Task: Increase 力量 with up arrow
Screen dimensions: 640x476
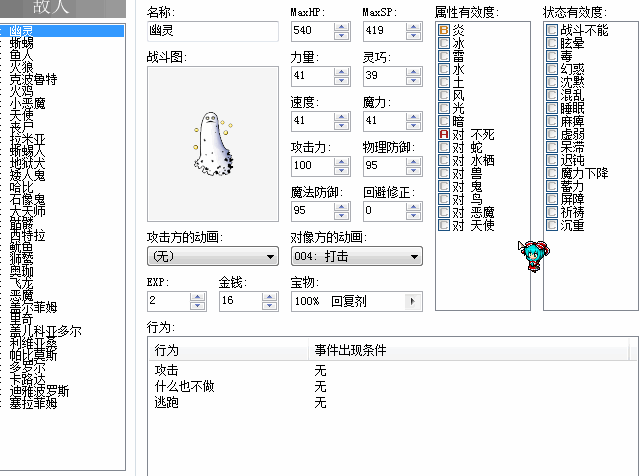Action: [x=342, y=72]
